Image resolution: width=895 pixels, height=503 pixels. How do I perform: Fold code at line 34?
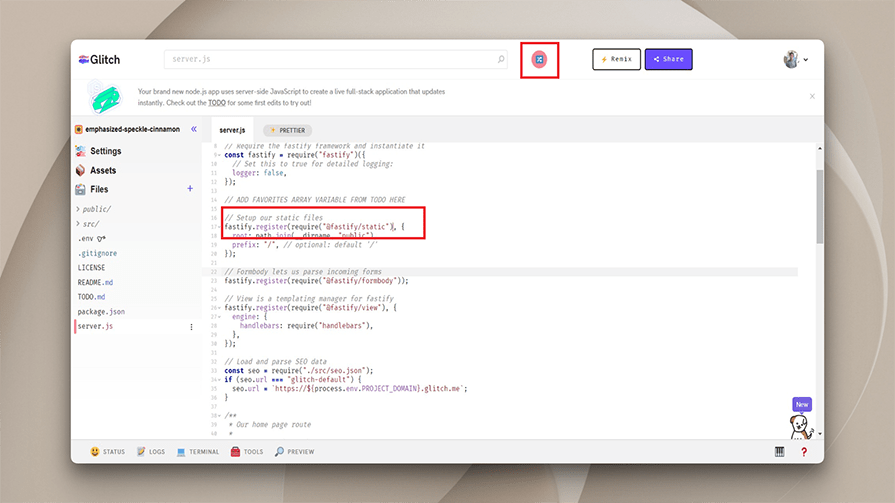click(x=220, y=380)
